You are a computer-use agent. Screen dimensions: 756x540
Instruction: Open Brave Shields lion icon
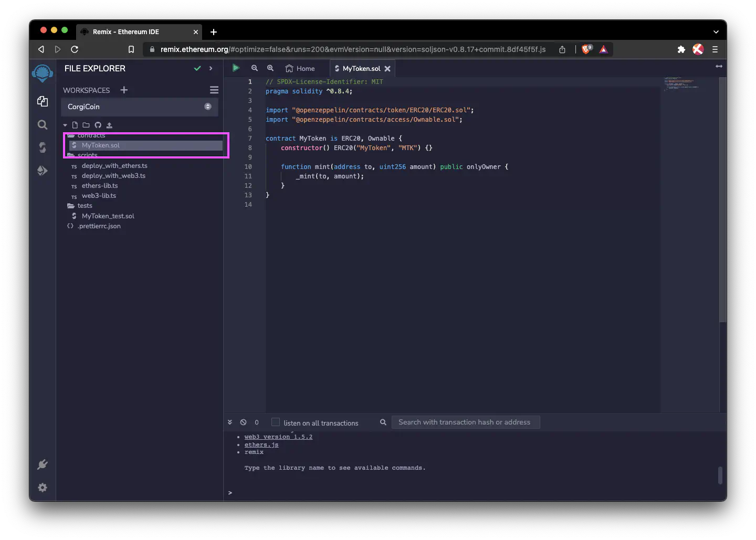coord(586,49)
